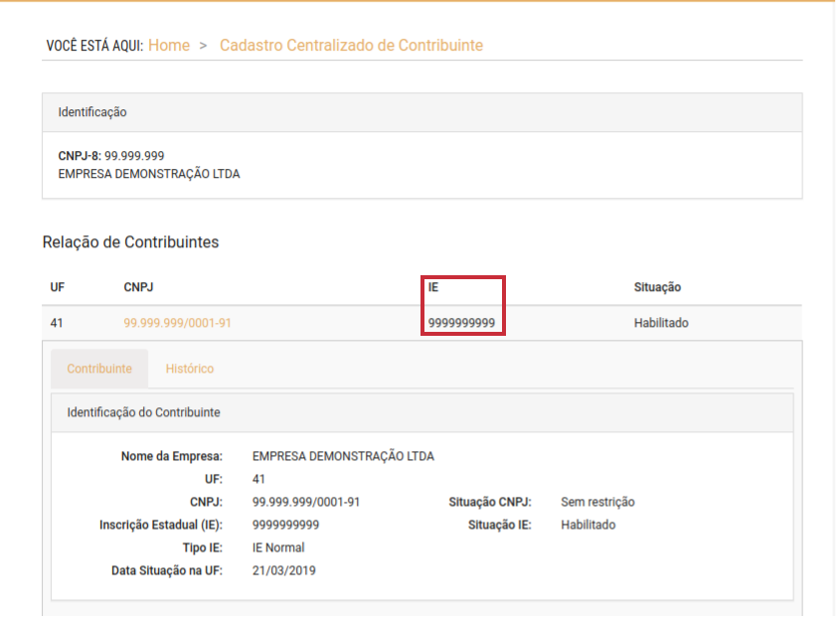Click the Relação de Contribuintes heading
This screenshot has height=619, width=840.
[130, 241]
